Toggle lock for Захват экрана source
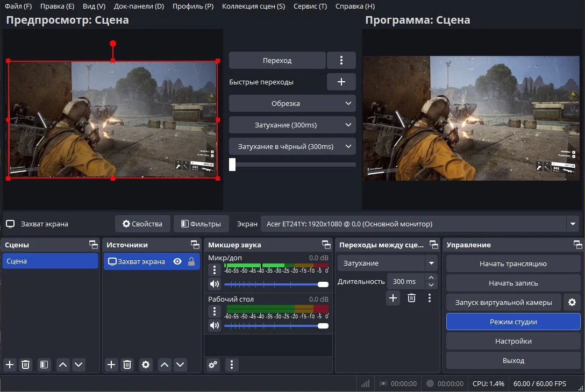 tap(191, 261)
